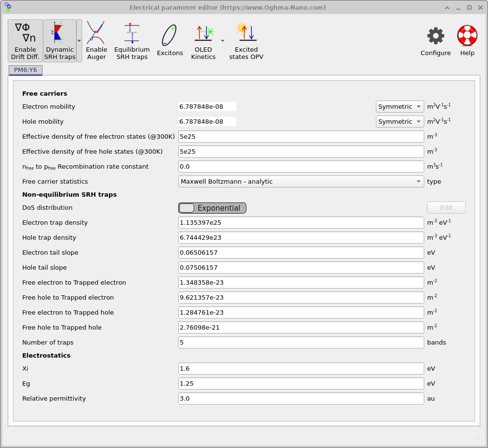Click the Relative permittivity label
The image size is (488, 448).
click(x=54, y=399)
